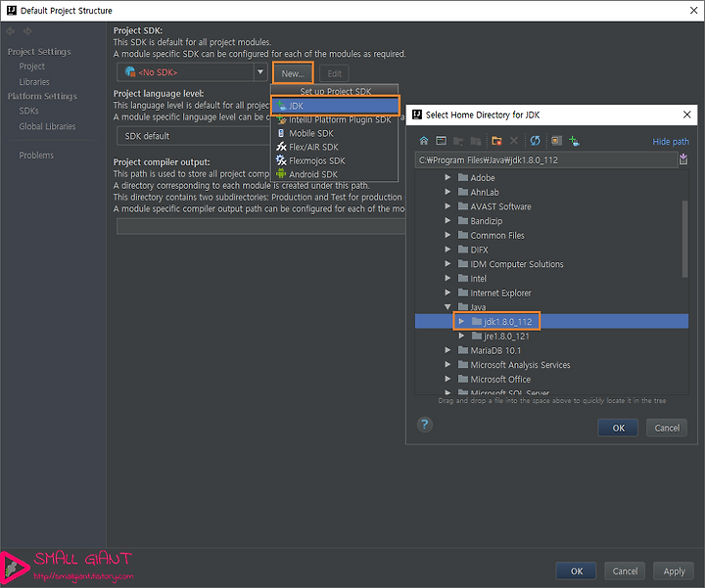Select SDKs in the sidebar

point(28,111)
